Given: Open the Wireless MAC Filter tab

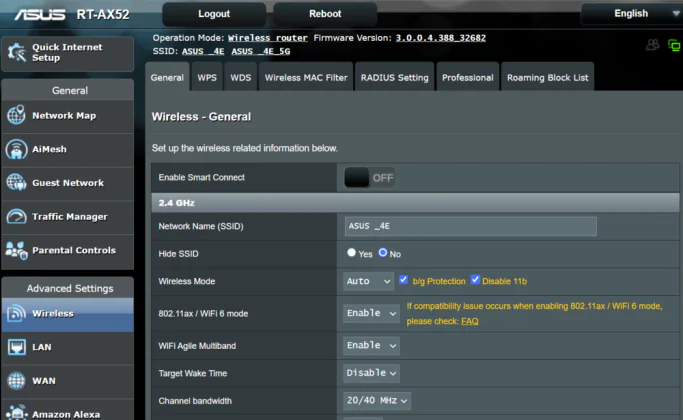Looking at the screenshot, I should [306, 78].
